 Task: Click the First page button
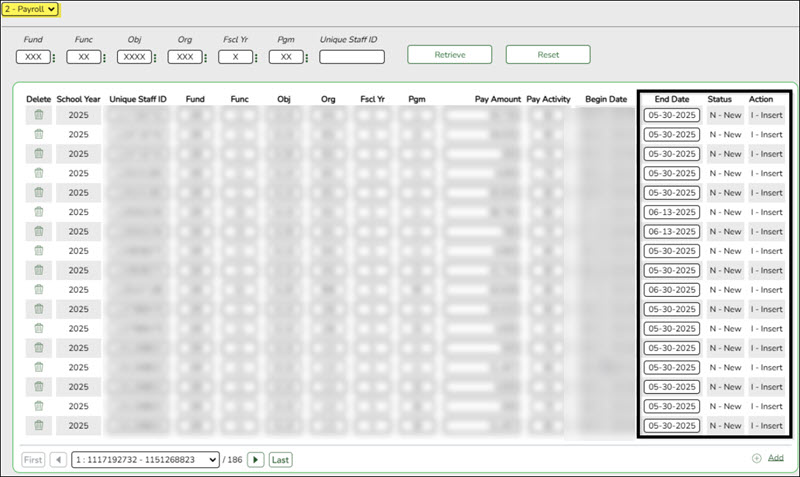33,459
